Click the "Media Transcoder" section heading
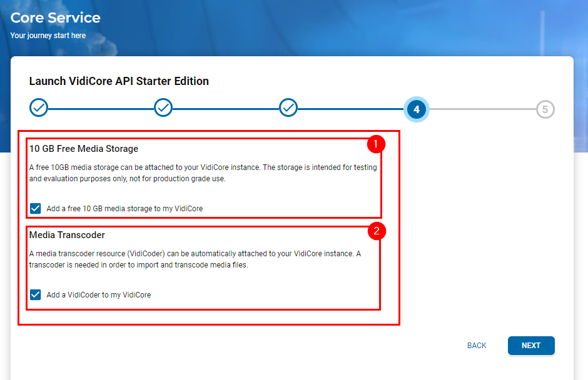Viewport: 588px width, 380px height. (67, 235)
